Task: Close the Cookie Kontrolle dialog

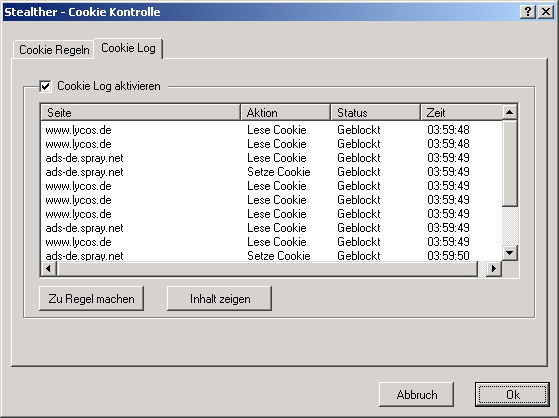Action: click(x=546, y=12)
